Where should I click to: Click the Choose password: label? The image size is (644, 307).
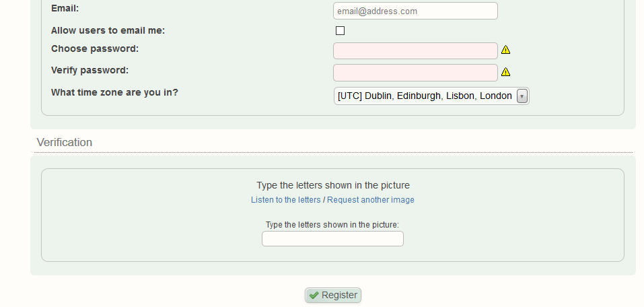tap(95, 48)
